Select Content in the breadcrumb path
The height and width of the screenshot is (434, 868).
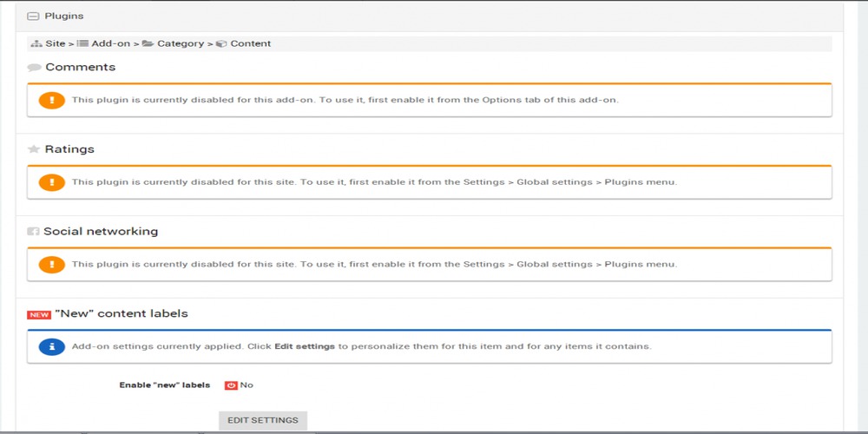click(250, 43)
